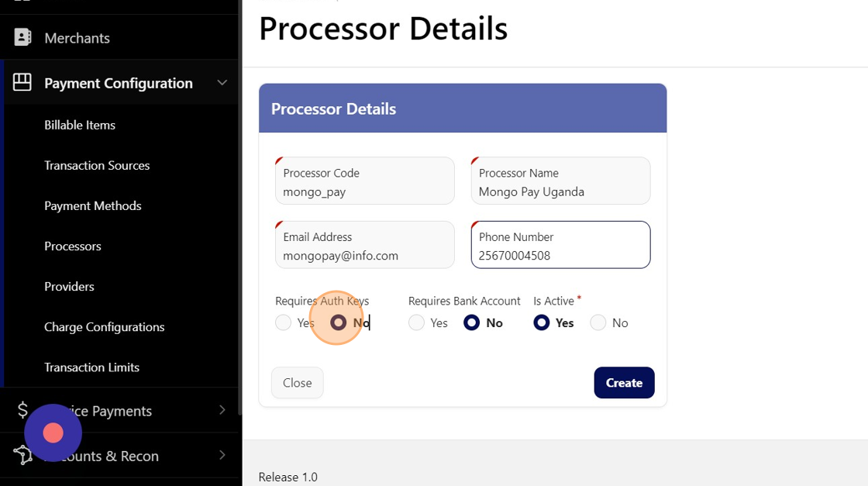Open Charge Configurations page
Viewport: 868px width, 486px height.
tap(104, 326)
